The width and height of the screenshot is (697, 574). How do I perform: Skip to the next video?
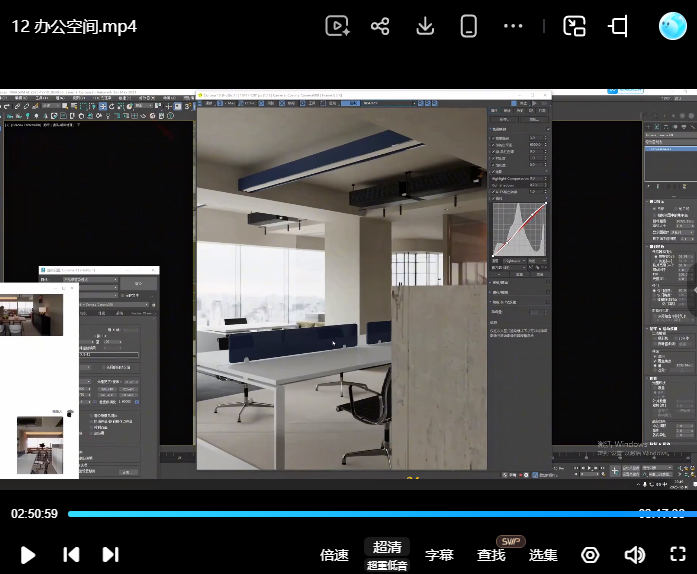[x=111, y=555]
